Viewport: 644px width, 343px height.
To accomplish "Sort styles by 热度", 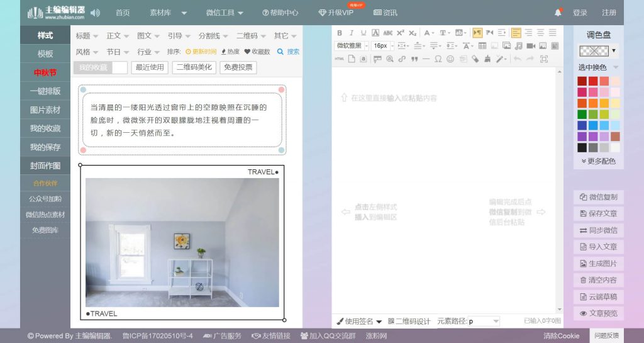I will 230,52.
